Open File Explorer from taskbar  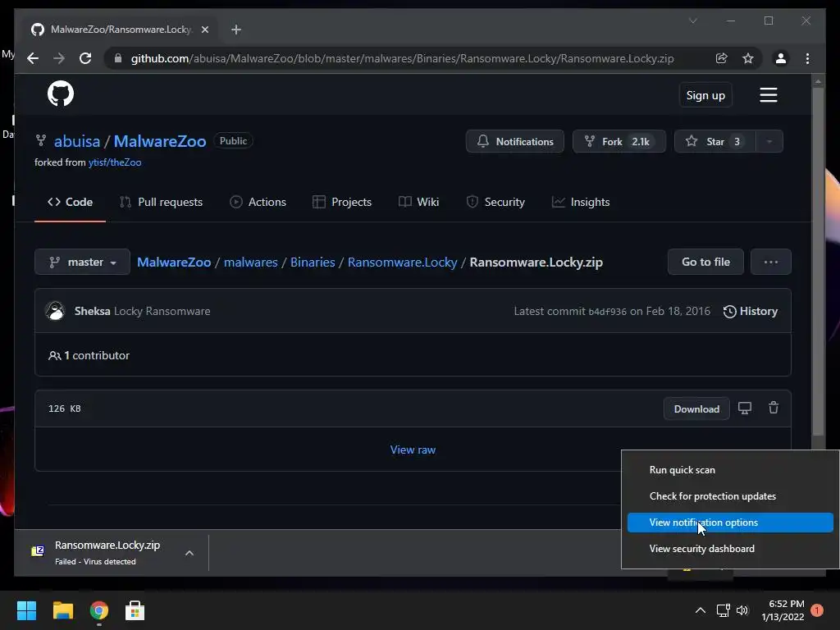(x=62, y=610)
